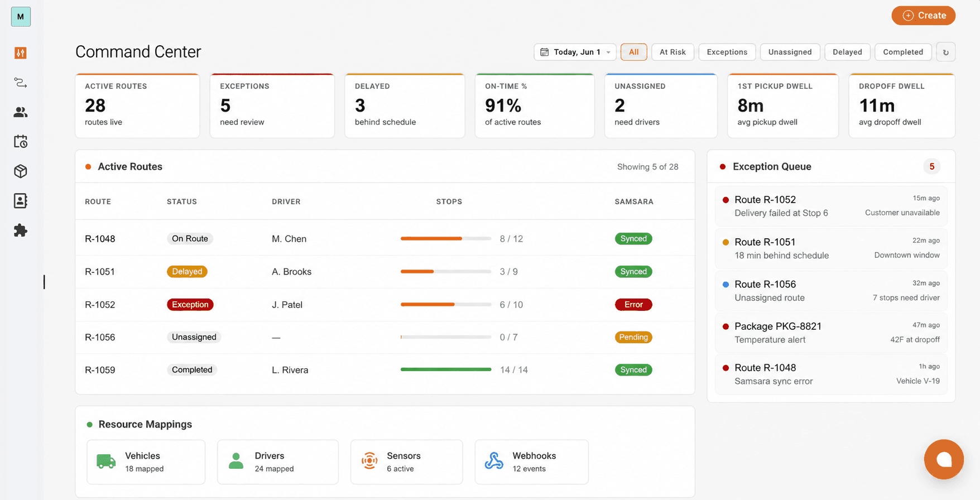Click route ID R-1059 in table
Viewport: 980px width, 500px height.
point(100,370)
